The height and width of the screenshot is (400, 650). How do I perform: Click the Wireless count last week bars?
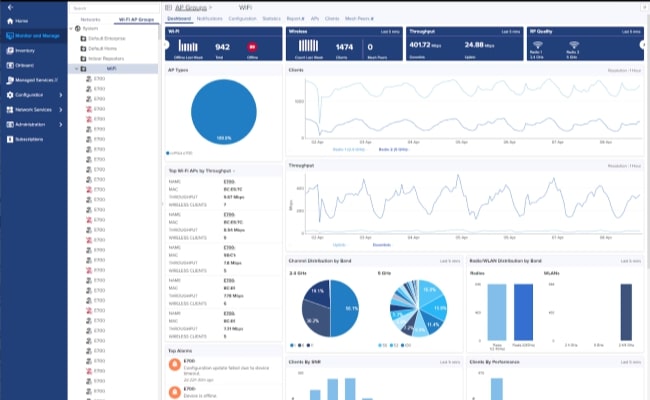pyautogui.click(x=308, y=46)
